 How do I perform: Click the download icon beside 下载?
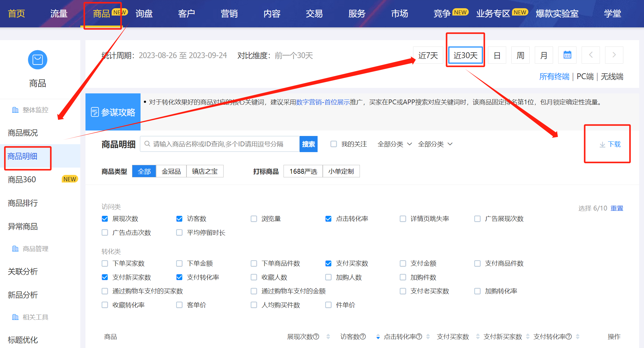pyautogui.click(x=602, y=144)
